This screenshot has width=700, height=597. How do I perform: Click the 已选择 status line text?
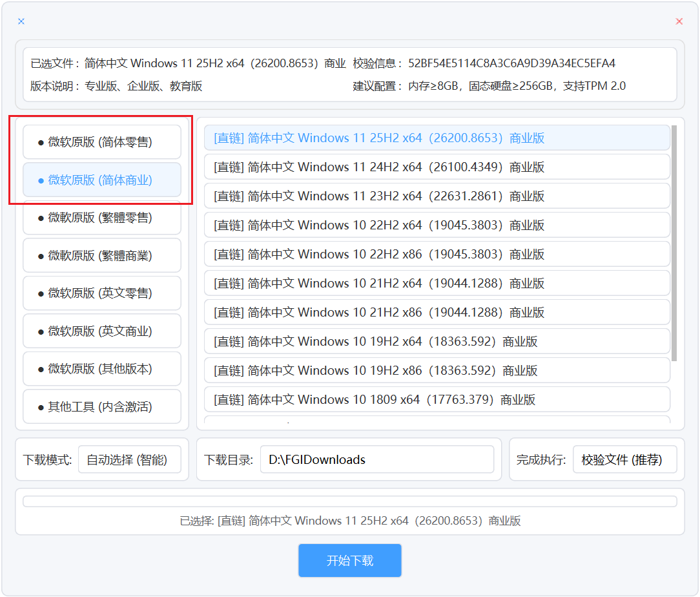(x=350, y=521)
